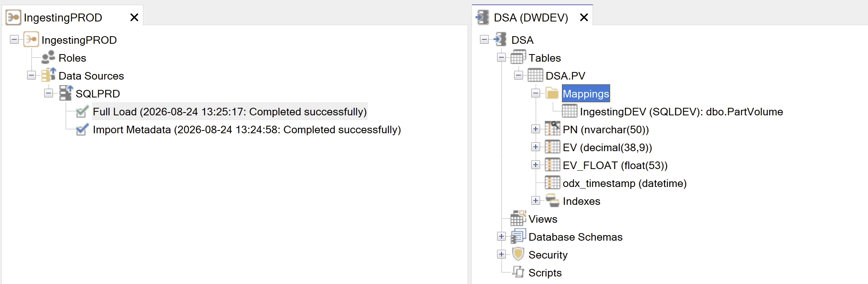
Task: Collapse the Data Sources tree node
Action: (x=31, y=75)
